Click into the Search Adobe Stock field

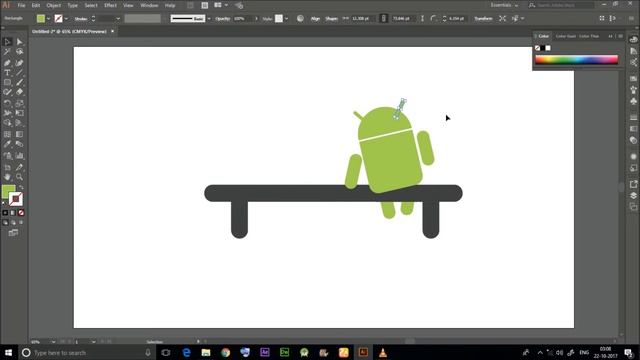point(564,5)
